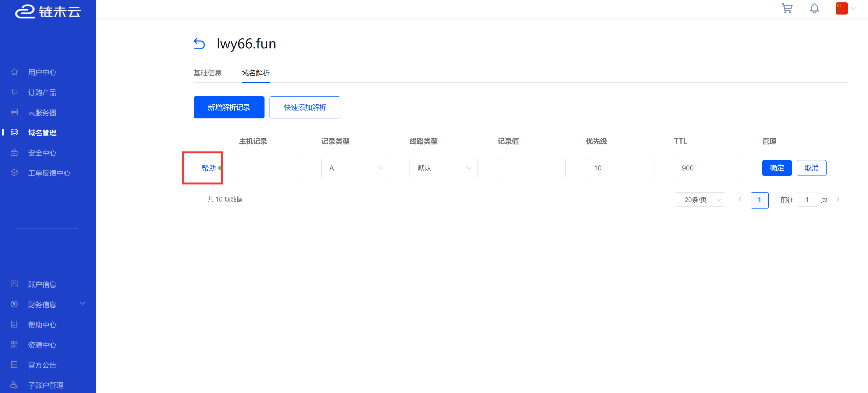Click the 云服务器 server icon
868x393 pixels.
14,112
